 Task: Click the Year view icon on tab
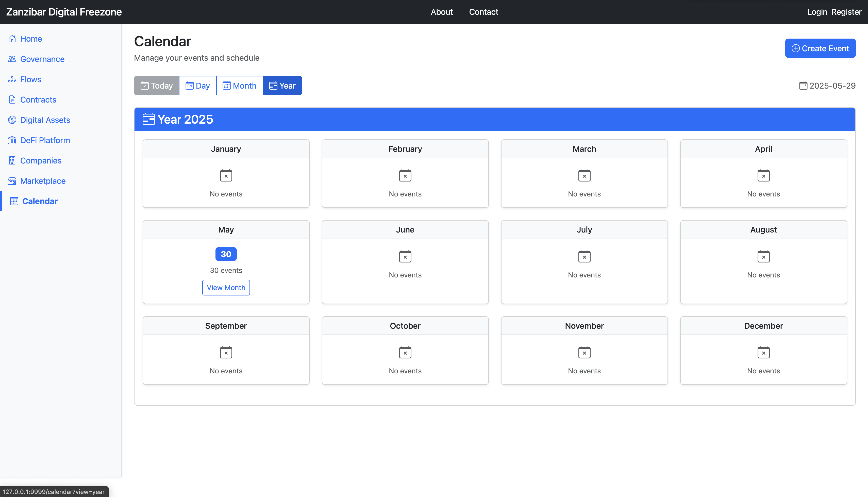(273, 86)
